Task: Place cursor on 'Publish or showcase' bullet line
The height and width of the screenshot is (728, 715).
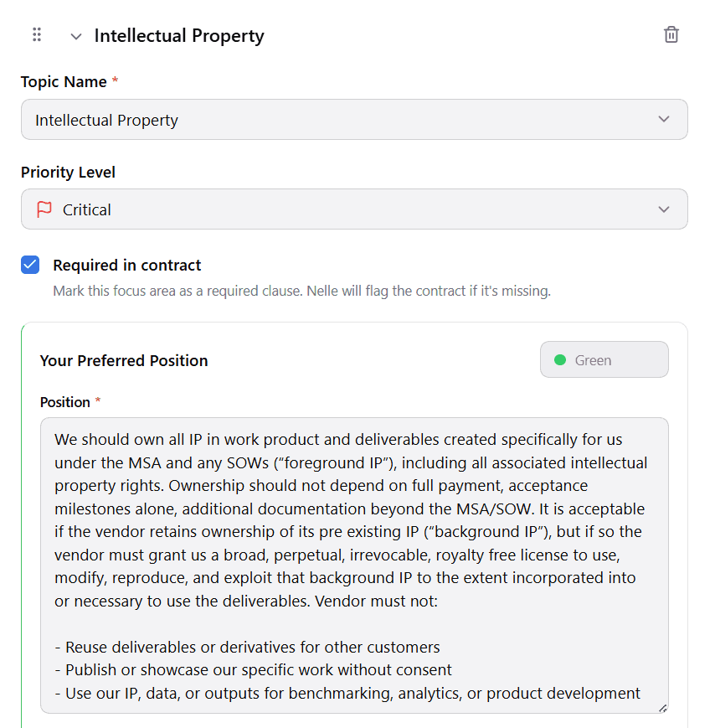Action: tap(254, 670)
